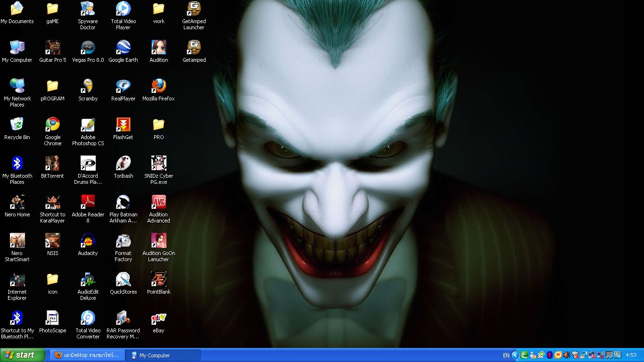Switch to the Firefox taskbar window
The image size is (644, 362).
point(87,355)
